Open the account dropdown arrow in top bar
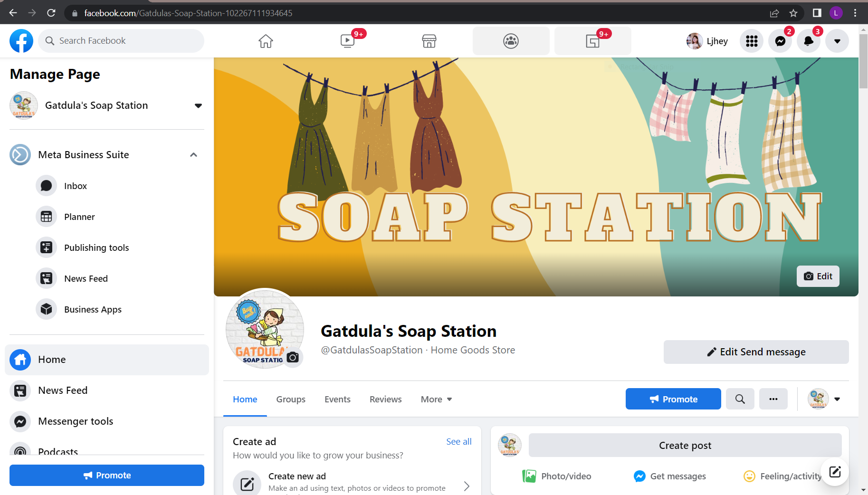The height and width of the screenshot is (495, 868). click(837, 41)
